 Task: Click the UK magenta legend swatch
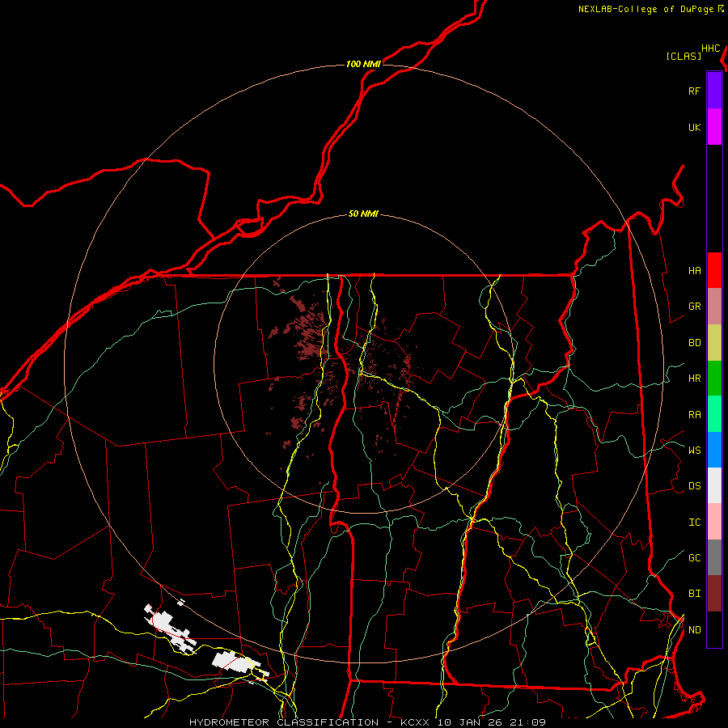714,127
